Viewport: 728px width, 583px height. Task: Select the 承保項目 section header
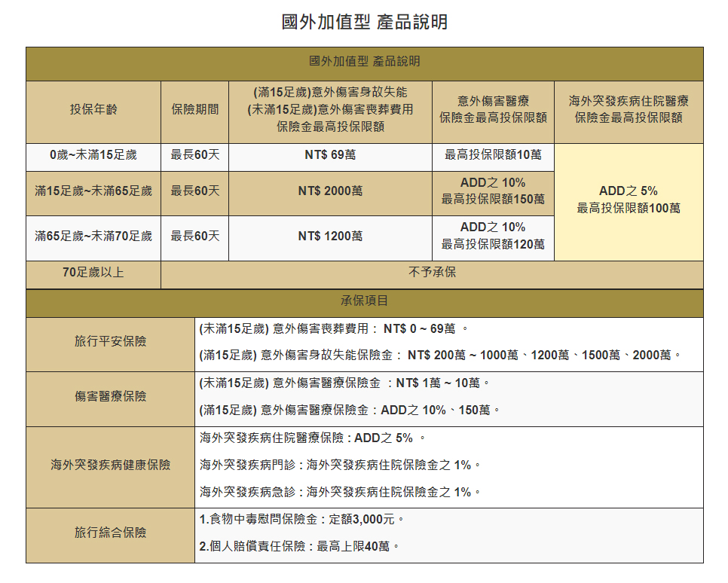364,301
